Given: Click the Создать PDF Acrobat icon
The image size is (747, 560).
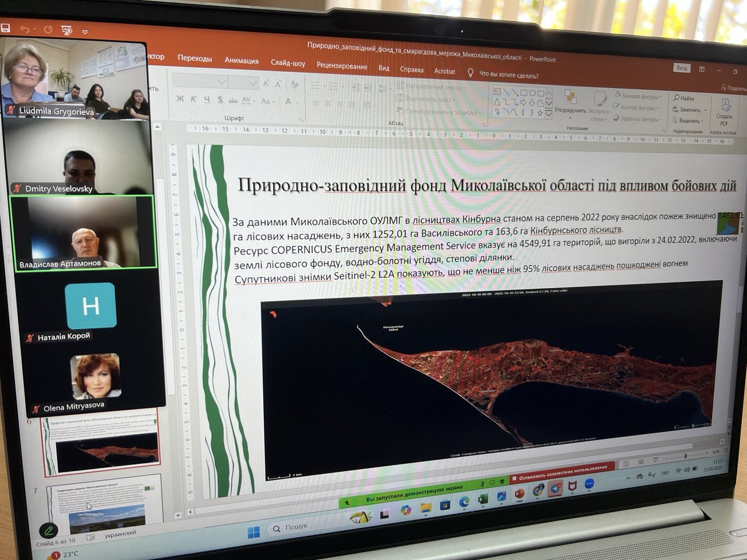Looking at the screenshot, I should 725,111.
